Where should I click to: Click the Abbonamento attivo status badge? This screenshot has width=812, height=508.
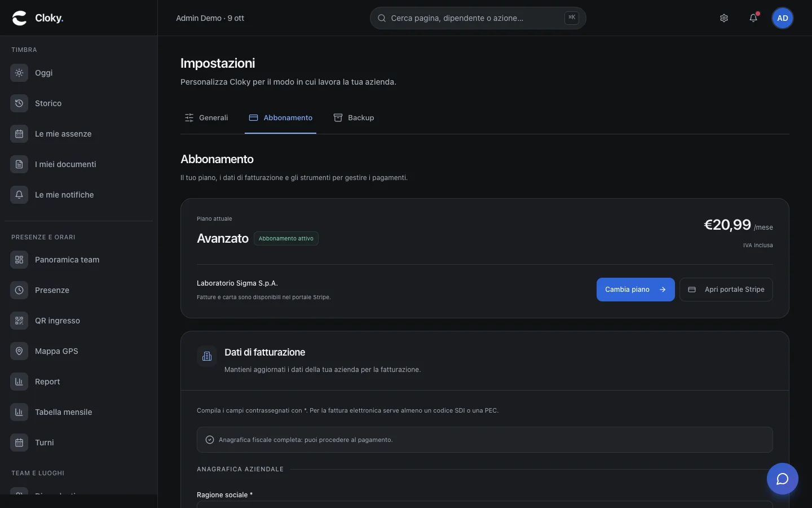pos(286,239)
